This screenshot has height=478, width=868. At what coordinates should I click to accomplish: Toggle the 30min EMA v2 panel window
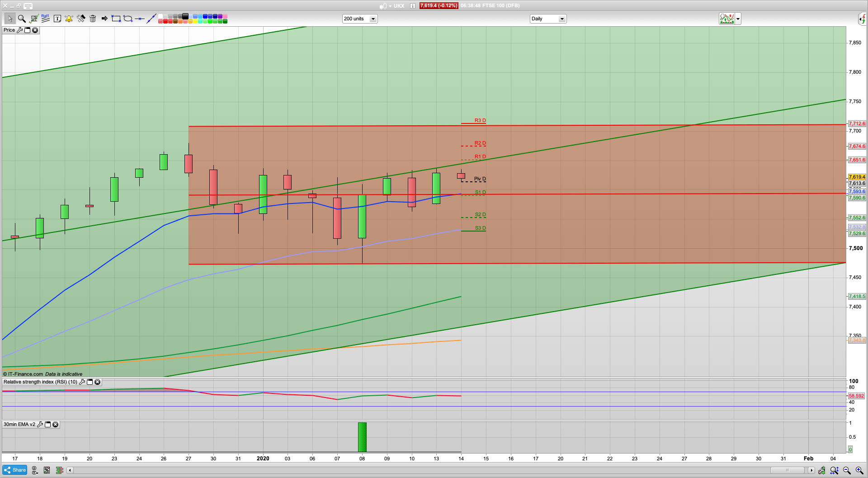click(x=47, y=425)
